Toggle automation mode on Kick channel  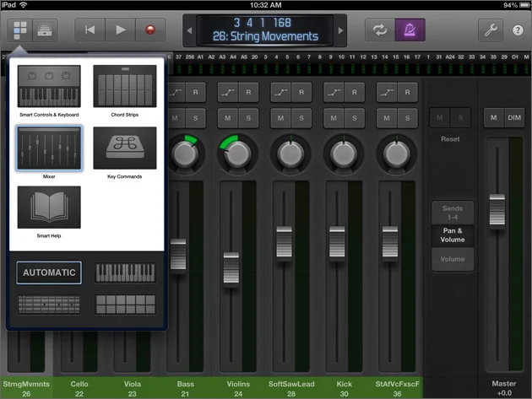[334, 92]
